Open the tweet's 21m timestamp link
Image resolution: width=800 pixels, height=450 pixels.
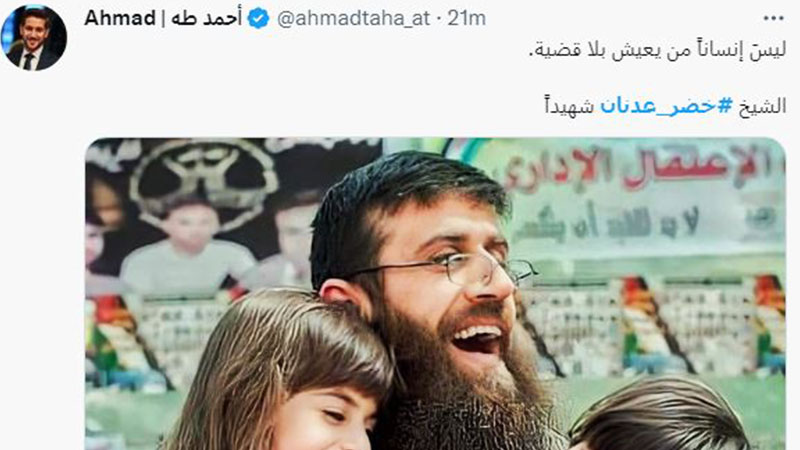coord(467,19)
